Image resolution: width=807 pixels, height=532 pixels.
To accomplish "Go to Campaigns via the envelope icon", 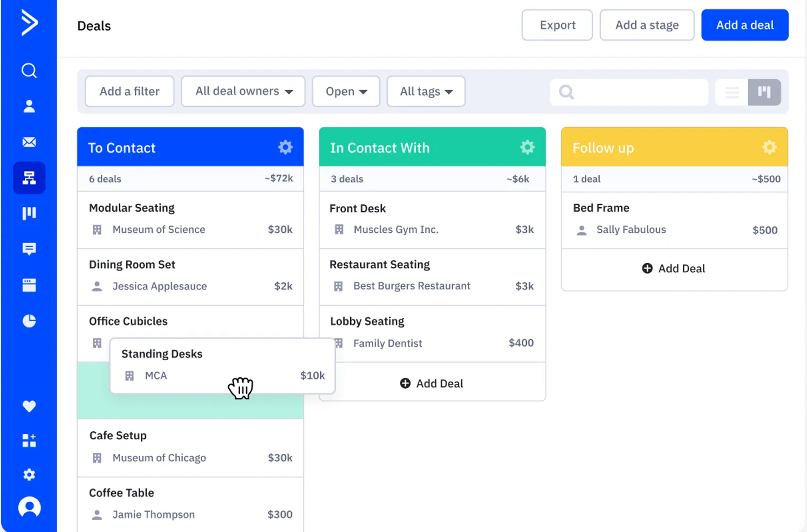I will [x=29, y=142].
